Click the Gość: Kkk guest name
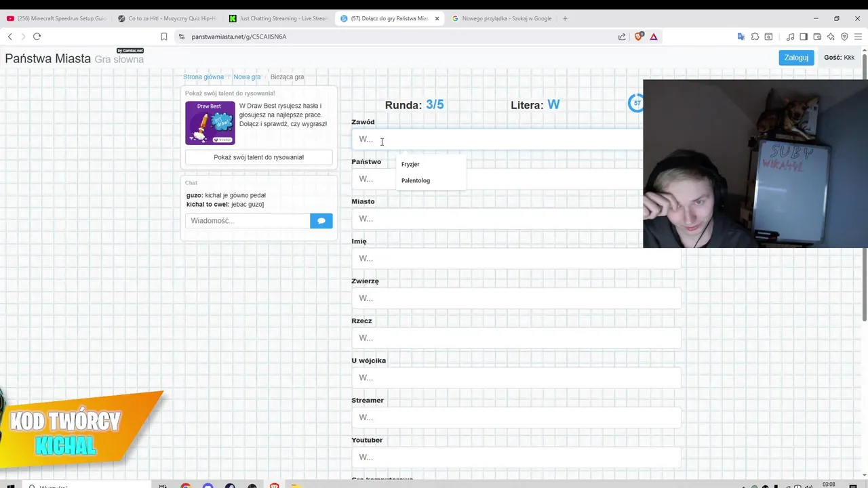Viewport: 868px width, 488px height. tap(839, 58)
